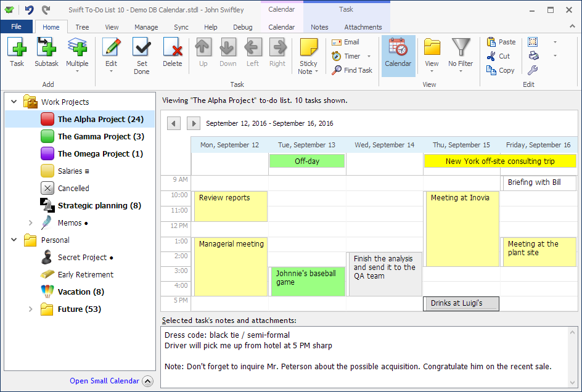Click the New York off-site consulting trip

[x=500, y=161]
